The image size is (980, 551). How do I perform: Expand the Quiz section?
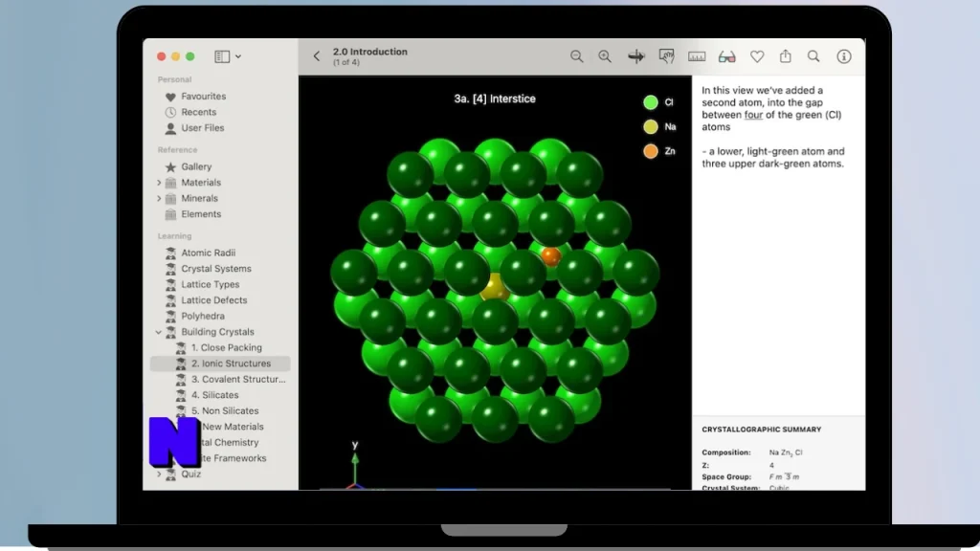click(159, 474)
